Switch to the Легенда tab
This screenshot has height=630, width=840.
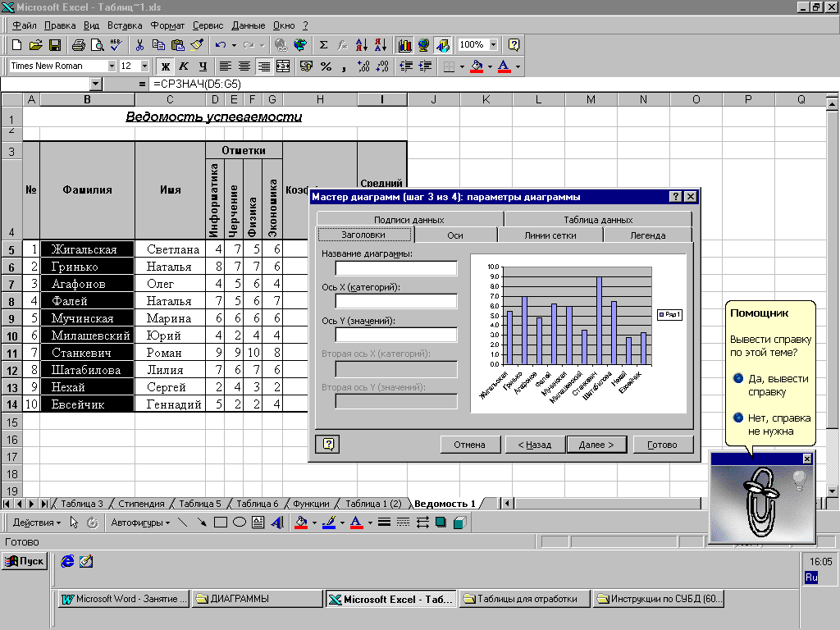tap(648, 235)
